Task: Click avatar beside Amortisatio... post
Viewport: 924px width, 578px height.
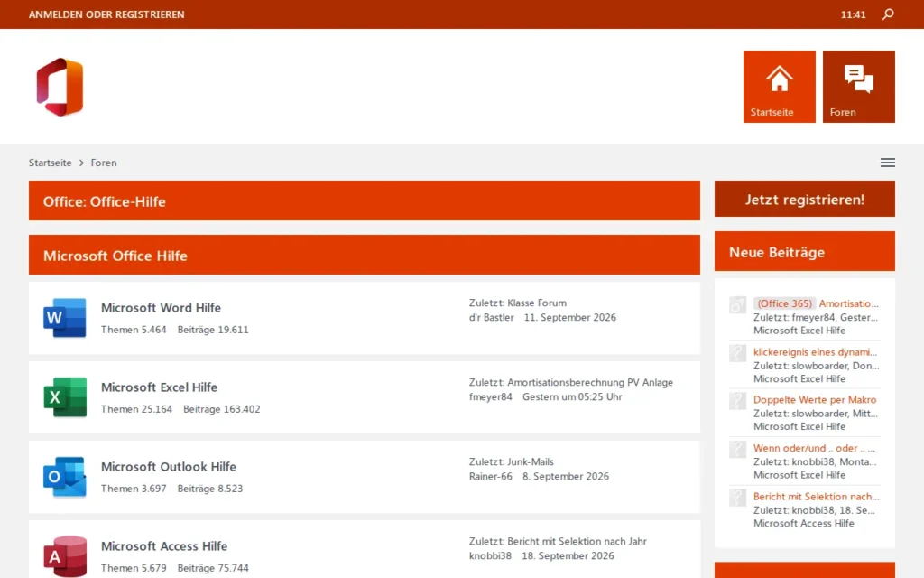Action: point(738,305)
